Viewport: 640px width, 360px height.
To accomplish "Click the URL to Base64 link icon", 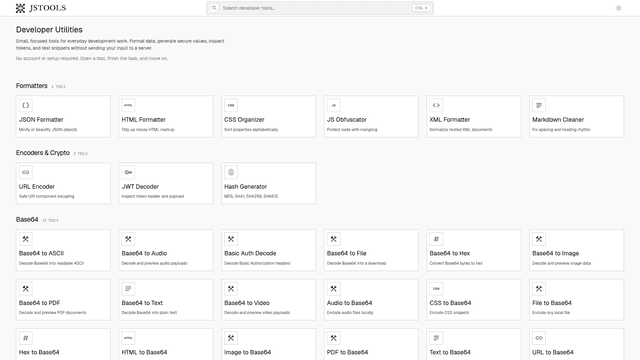I will 539,338.
